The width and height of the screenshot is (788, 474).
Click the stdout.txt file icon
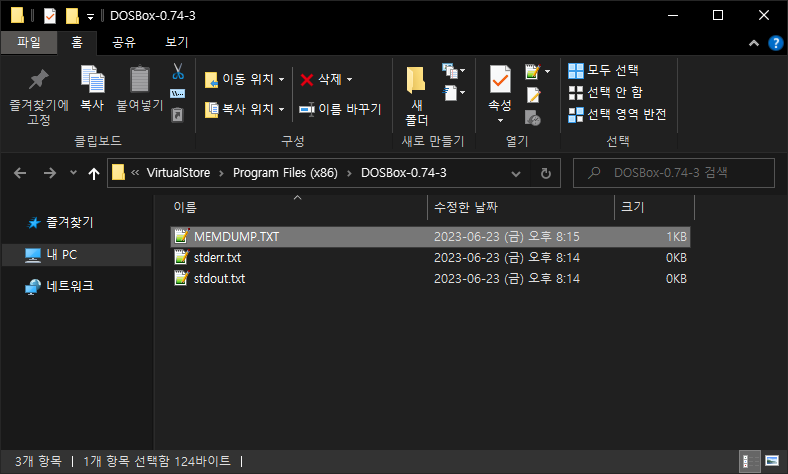pyautogui.click(x=181, y=278)
